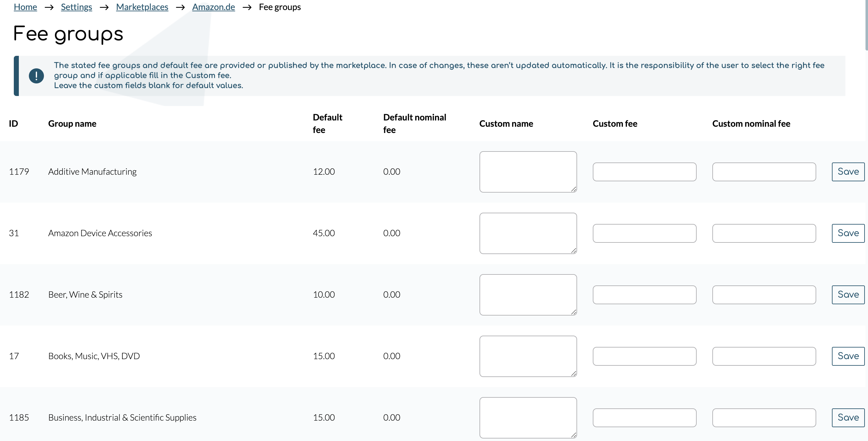Viewport: 868px width, 441px height.
Task: Click the ID value 1185
Action: [x=19, y=418]
